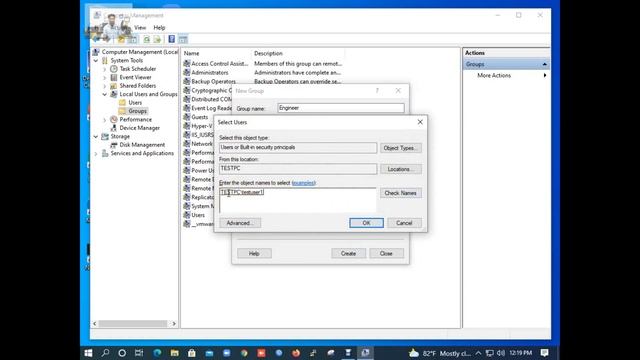Click the object names text box
This screenshot has height=360, width=640.
coord(298,200)
